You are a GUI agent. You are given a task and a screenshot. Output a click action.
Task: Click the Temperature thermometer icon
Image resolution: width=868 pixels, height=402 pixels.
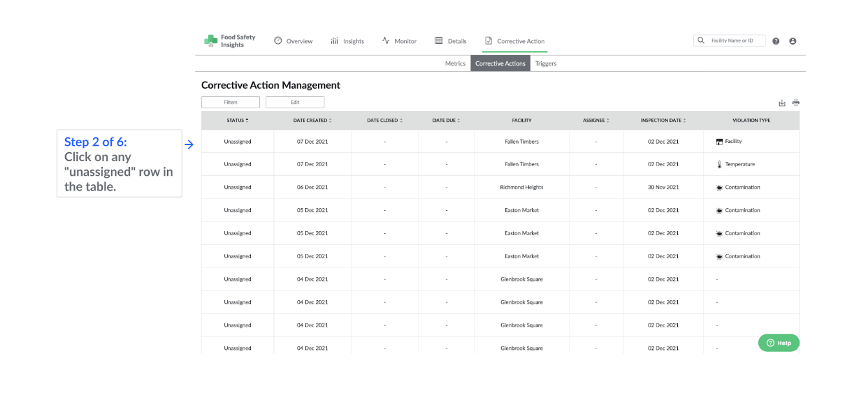point(720,164)
